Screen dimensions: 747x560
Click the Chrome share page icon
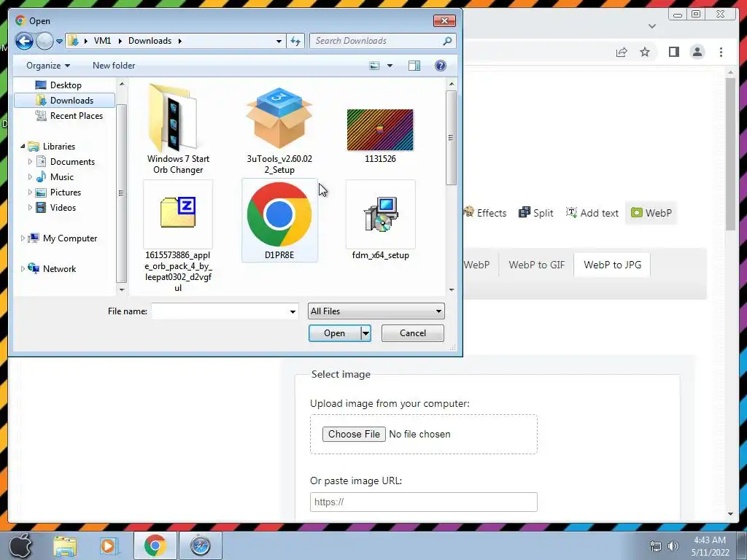point(622,52)
